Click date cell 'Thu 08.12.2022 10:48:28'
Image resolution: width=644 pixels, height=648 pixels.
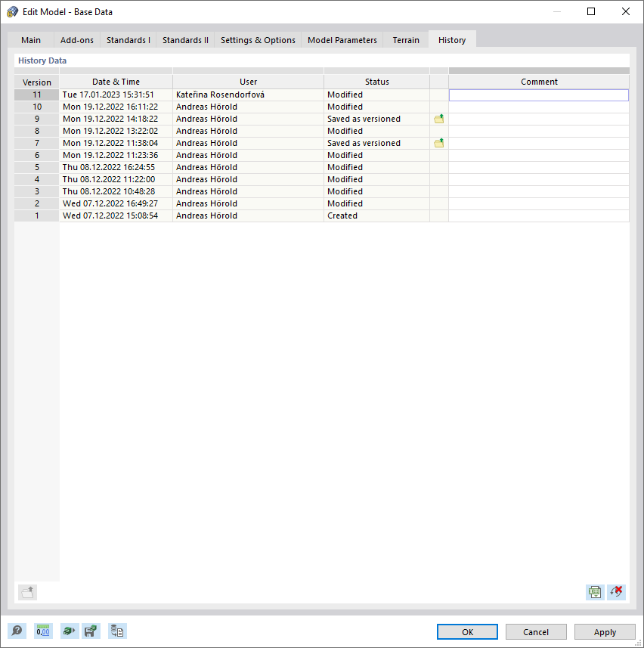pyautogui.click(x=116, y=191)
